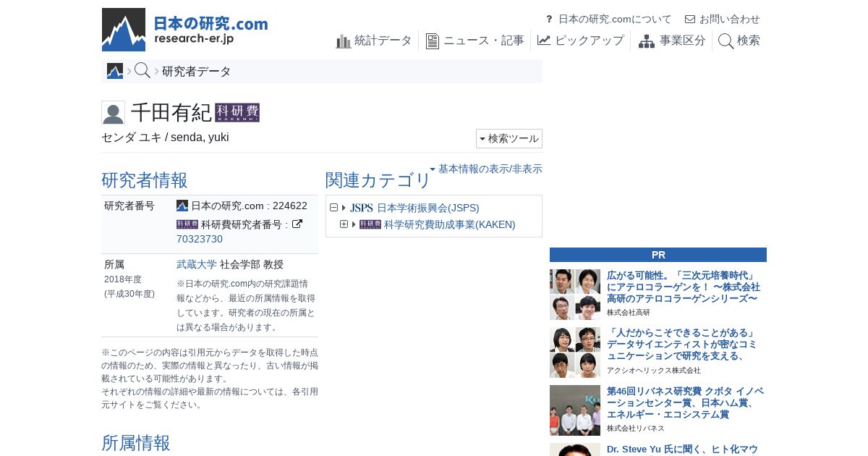Collapse the 日本学術振興会(JSPS) tree node

(333, 208)
